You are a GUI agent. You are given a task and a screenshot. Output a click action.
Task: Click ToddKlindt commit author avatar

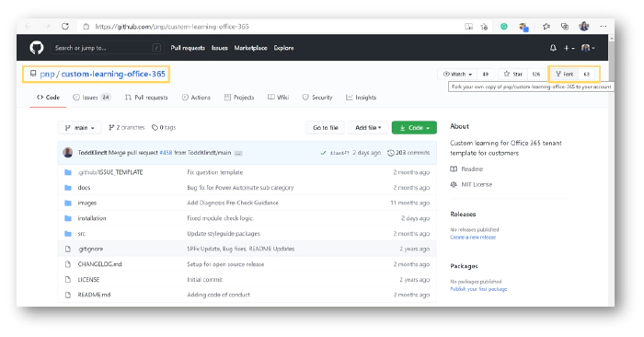[68, 153]
